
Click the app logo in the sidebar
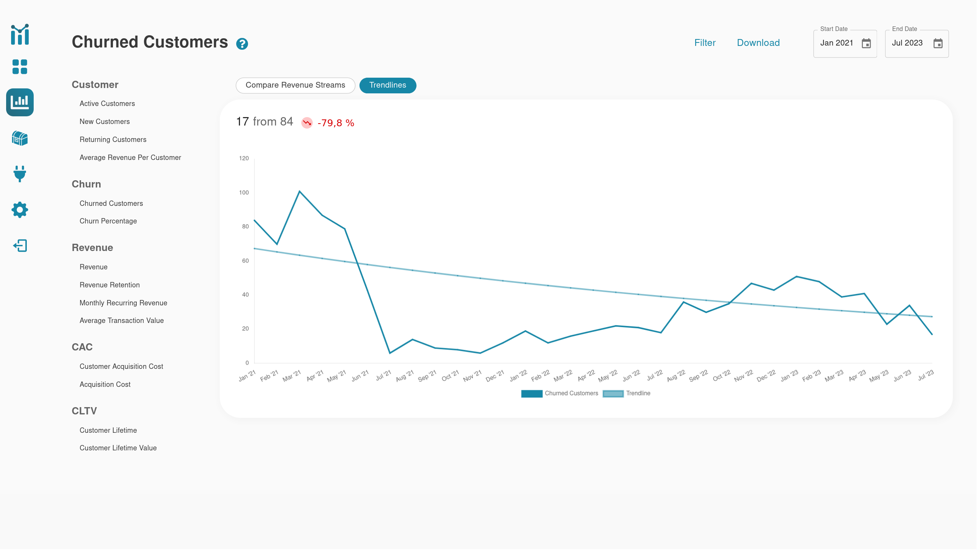tap(20, 34)
